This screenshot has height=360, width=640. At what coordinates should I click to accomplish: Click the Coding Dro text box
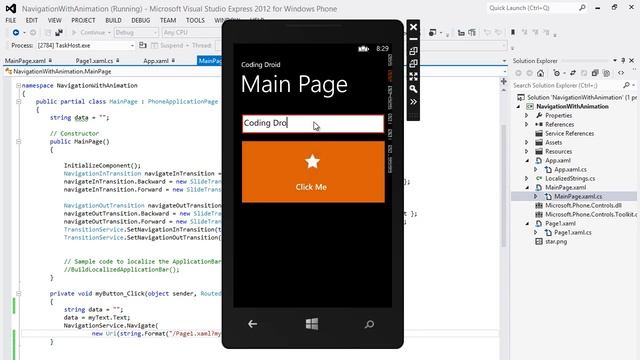(x=313, y=124)
